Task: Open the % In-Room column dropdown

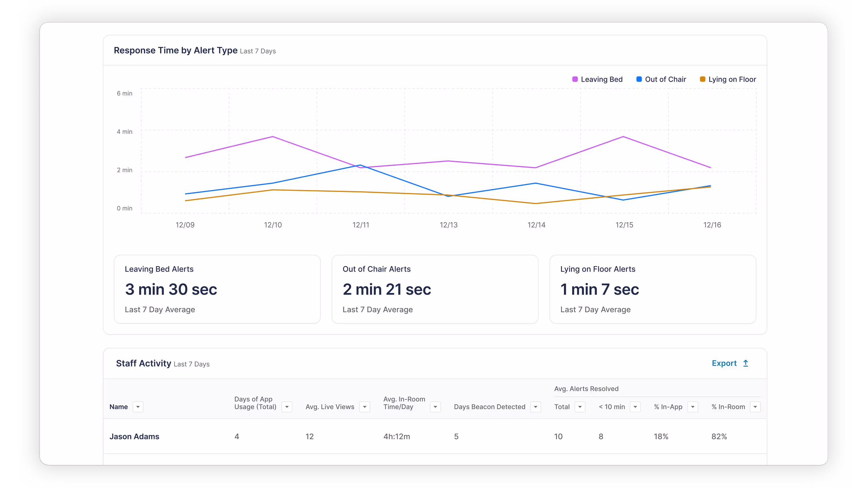Action: tap(755, 407)
